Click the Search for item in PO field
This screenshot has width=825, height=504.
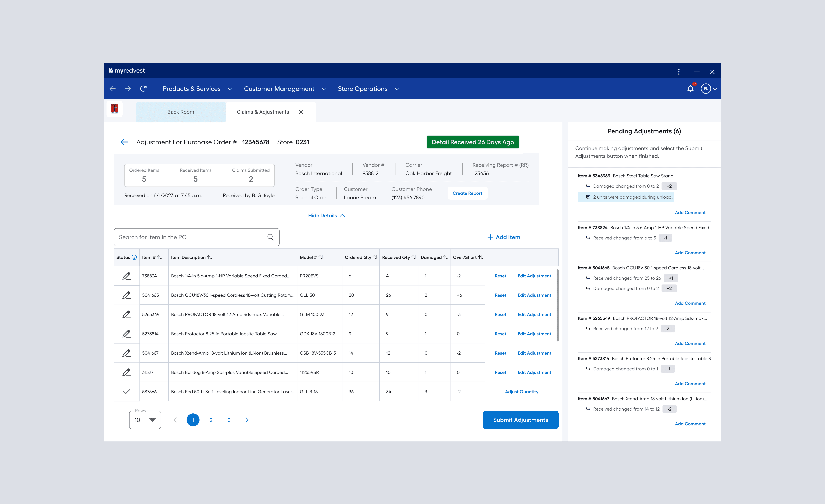click(x=191, y=237)
